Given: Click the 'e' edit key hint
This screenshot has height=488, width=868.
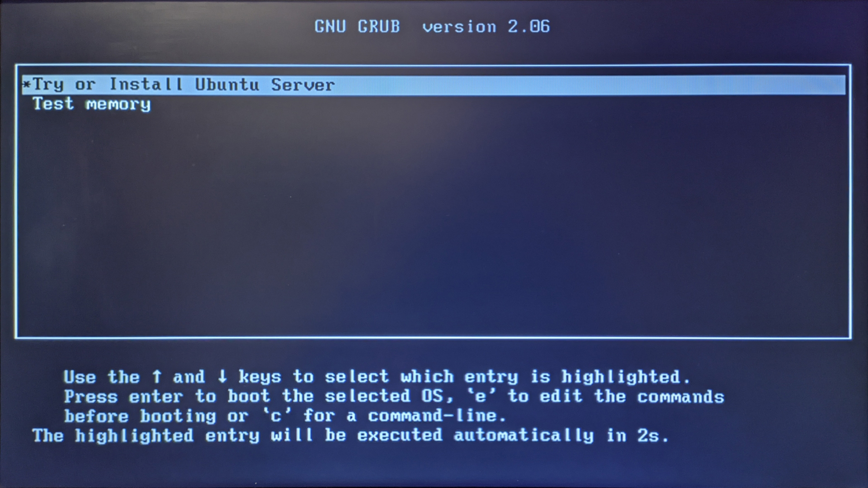Looking at the screenshot, I should [481, 396].
